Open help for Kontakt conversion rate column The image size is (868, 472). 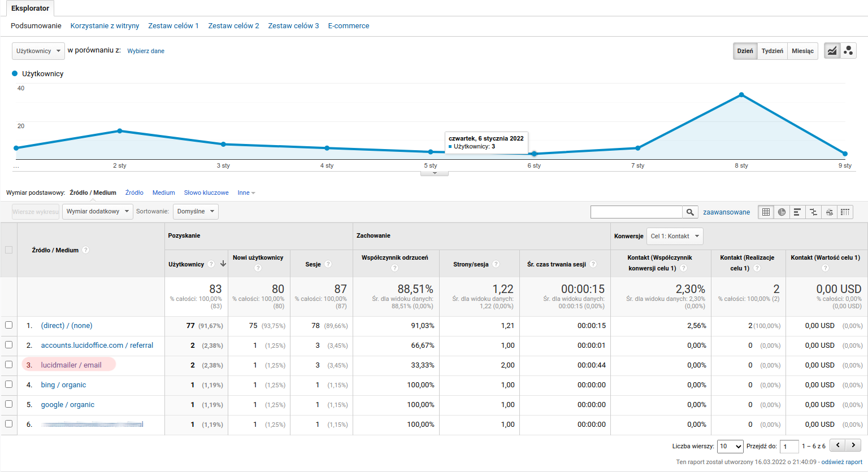[684, 268]
